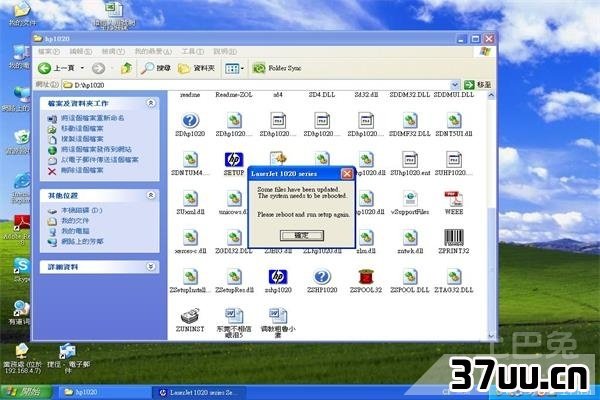Select the SDNTUM4 file icon
600x400 pixels.
pyautogui.click(x=190, y=160)
